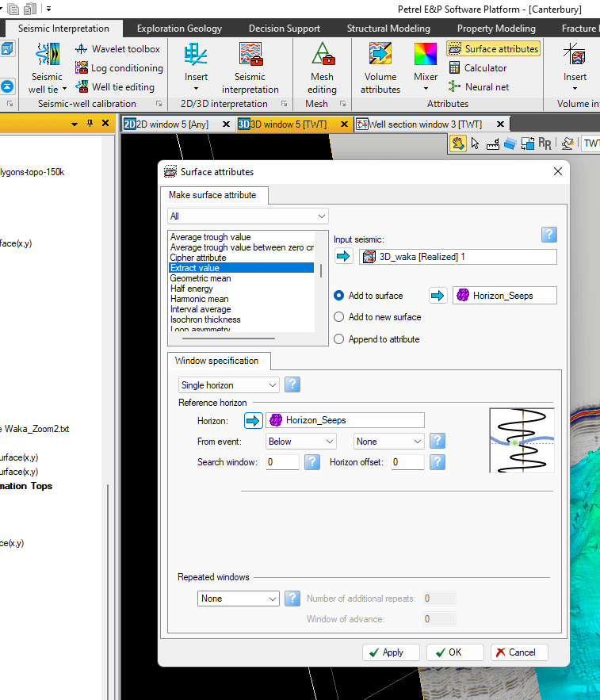
Task: Open Mesh editing tool
Action: (322, 67)
